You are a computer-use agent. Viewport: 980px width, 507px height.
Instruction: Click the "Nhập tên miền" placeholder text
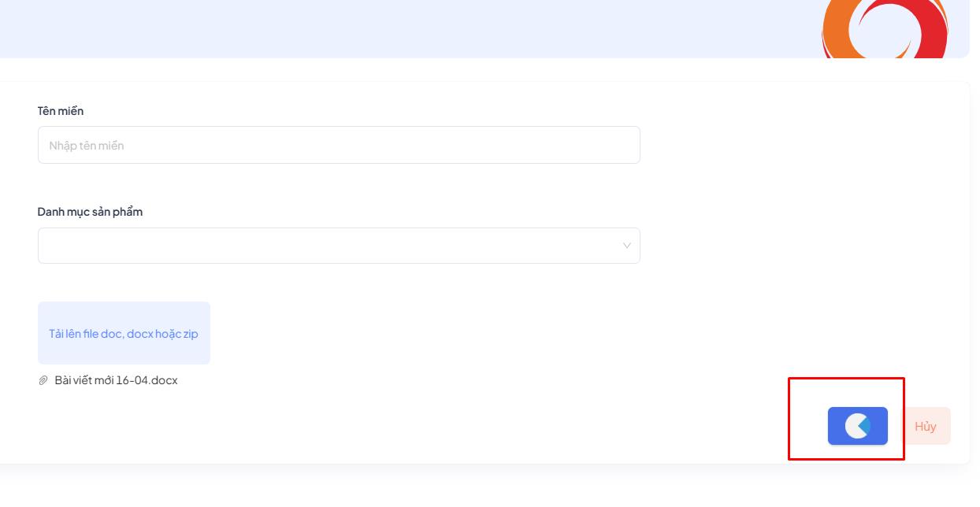pos(87,146)
